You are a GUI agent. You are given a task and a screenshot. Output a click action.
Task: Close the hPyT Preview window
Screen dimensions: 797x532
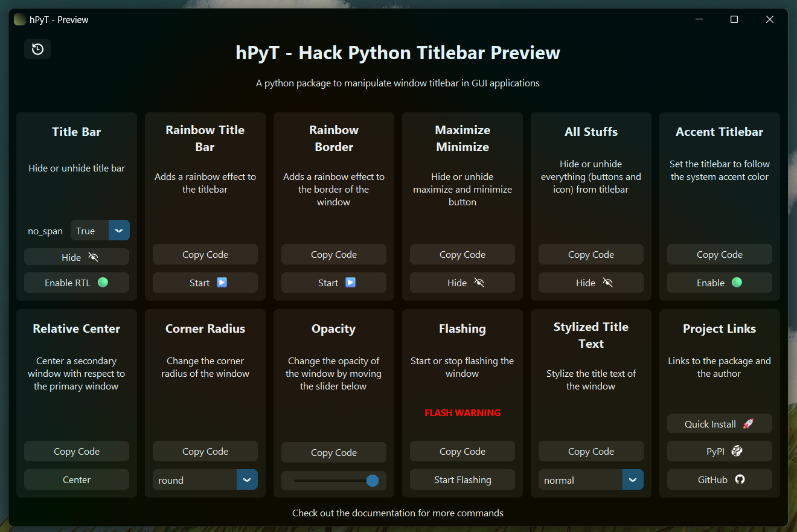(x=770, y=19)
